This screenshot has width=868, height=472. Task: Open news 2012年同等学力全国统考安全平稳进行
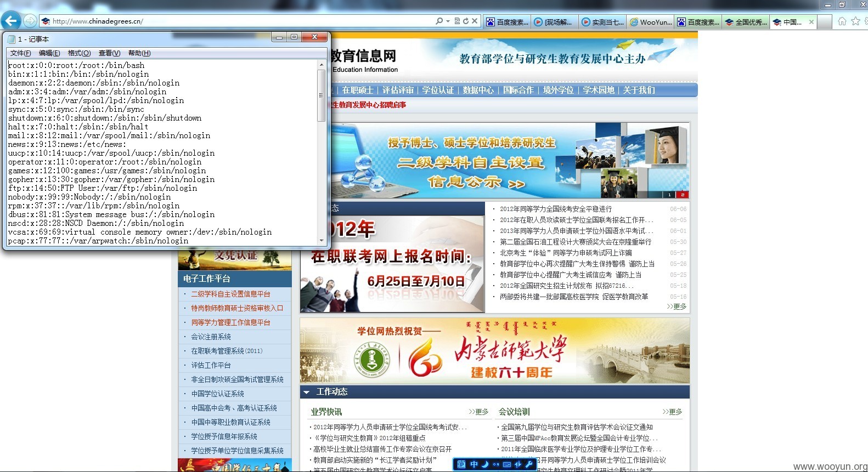click(556, 209)
